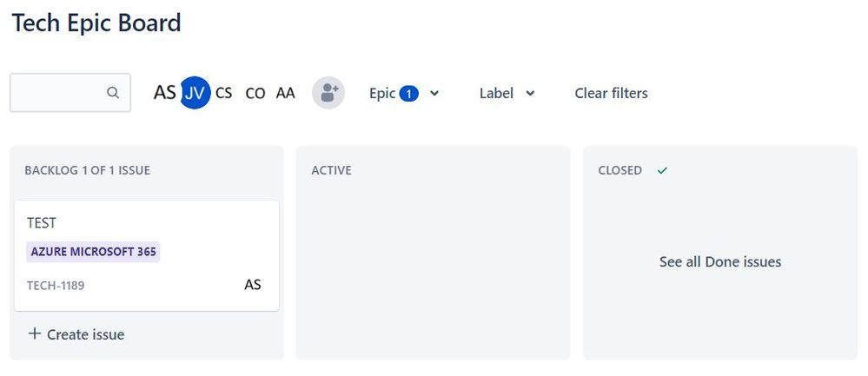The height and width of the screenshot is (376, 868).
Task: Click Clear filters
Action: coord(611,94)
